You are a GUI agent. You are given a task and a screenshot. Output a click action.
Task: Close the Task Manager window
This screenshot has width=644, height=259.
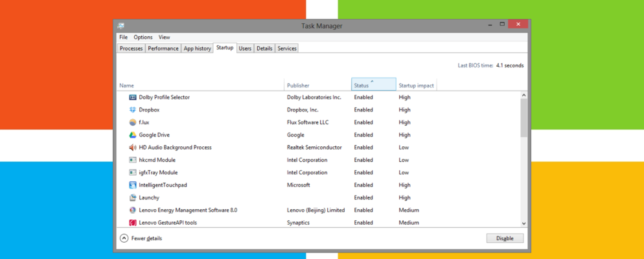pyautogui.click(x=518, y=24)
